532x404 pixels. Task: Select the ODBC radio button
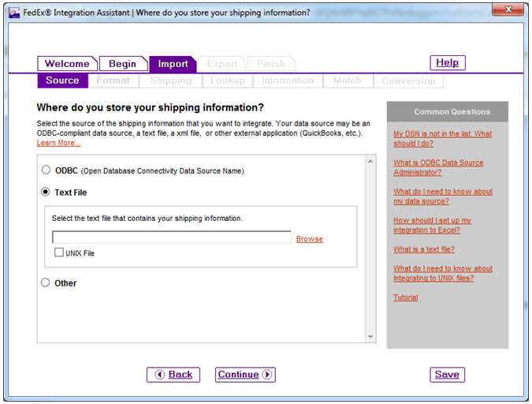click(x=46, y=170)
